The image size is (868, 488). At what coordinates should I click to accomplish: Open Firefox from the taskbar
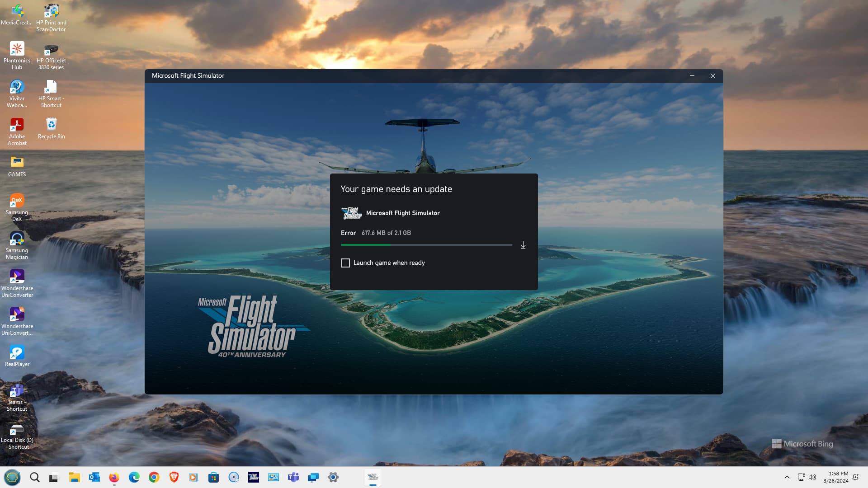coord(114,477)
